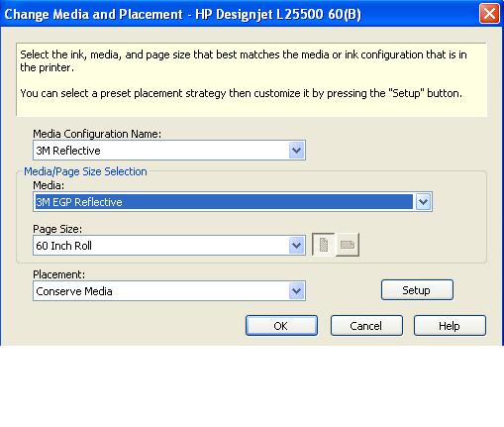The image size is (504, 427).
Task: Open Help for this dialog
Action: (450, 326)
